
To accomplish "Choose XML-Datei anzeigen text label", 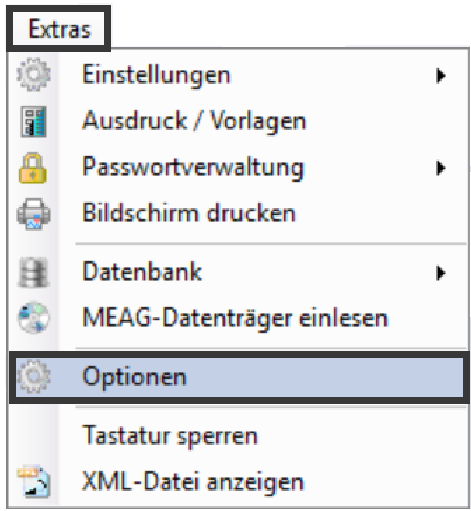I will (193, 482).
